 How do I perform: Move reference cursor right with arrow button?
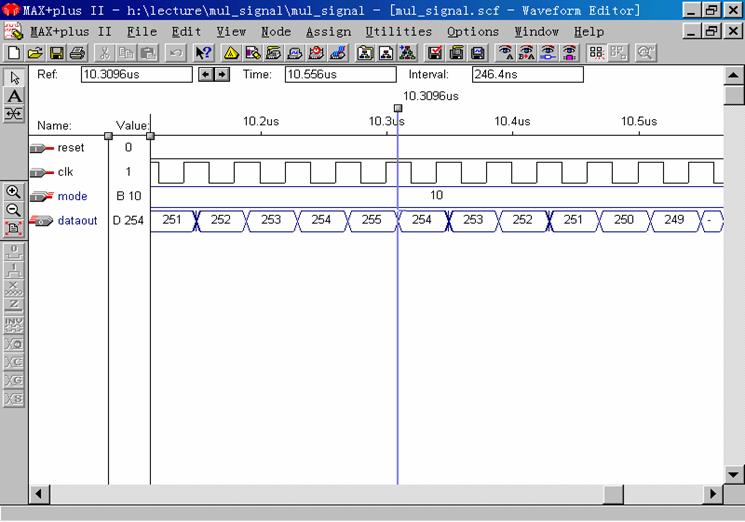(x=222, y=75)
